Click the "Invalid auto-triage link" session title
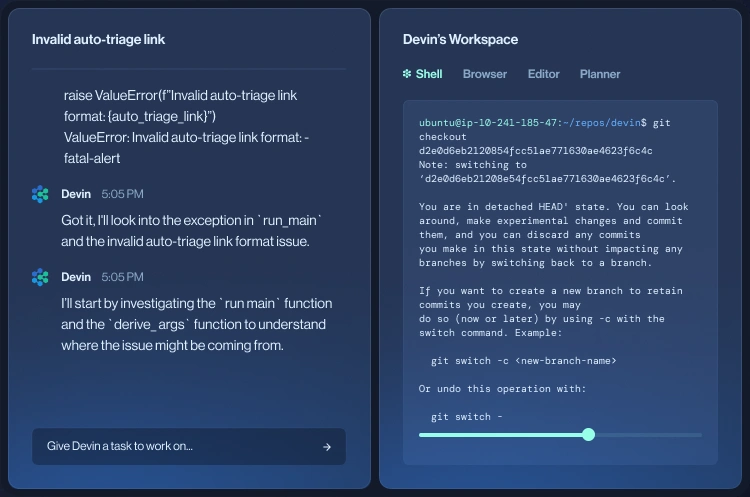Screen dimensions: 750x497 click(98, 40)
